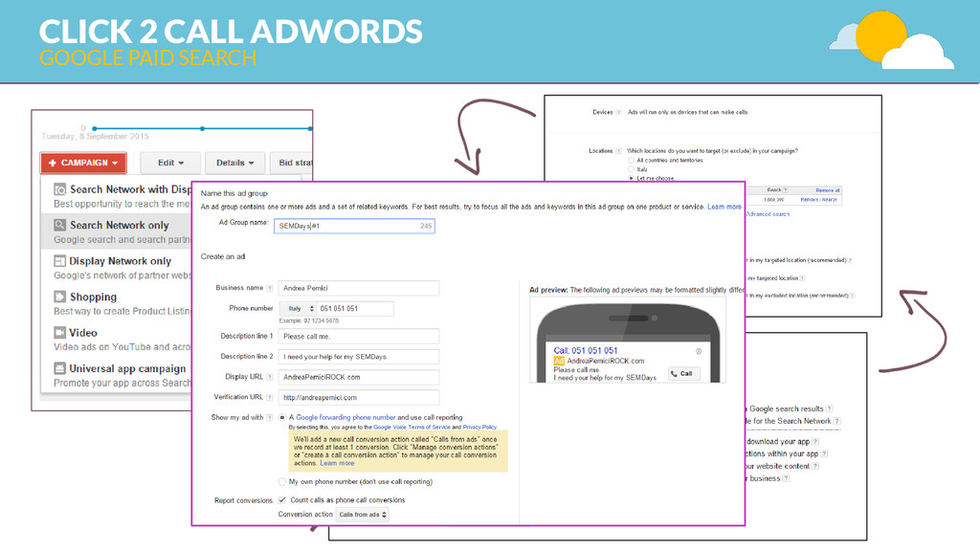Click the Search Network only magnifier icon

point(60,225)
